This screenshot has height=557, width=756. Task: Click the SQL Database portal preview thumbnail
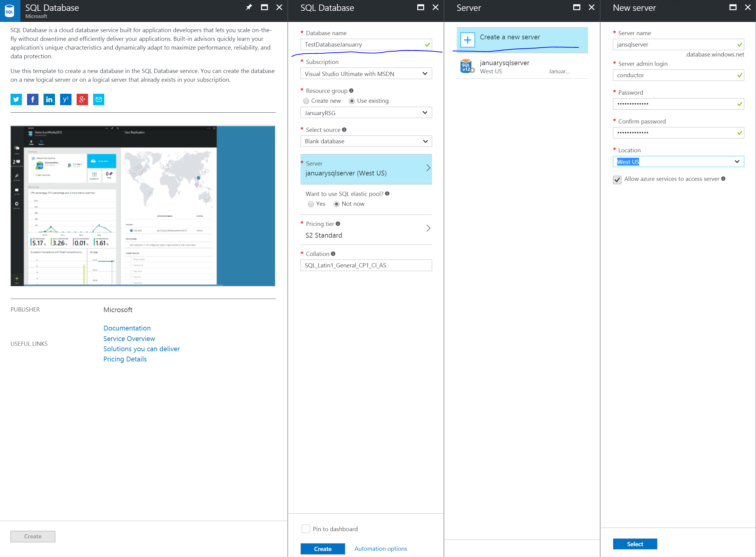(x=143, y=206)
